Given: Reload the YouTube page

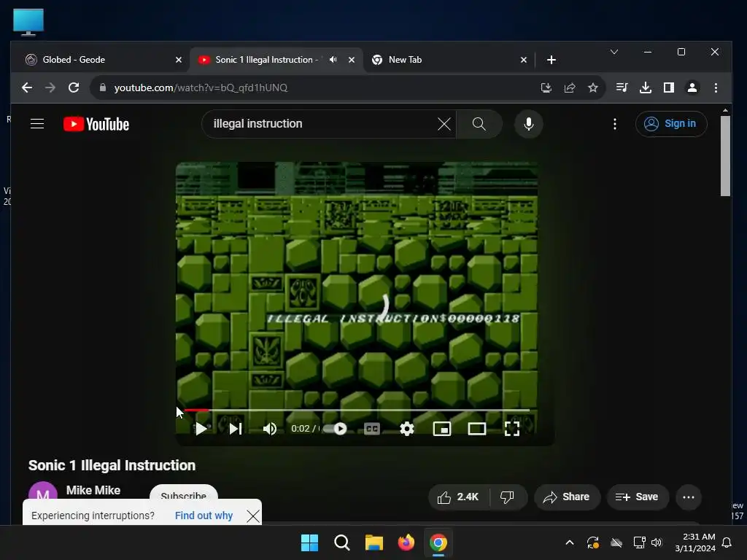Looking at the screenshot, I should point(74,87).
